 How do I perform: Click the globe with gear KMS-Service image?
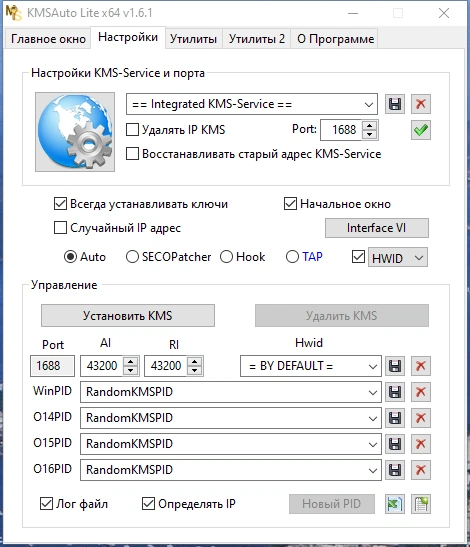(75, 132)
